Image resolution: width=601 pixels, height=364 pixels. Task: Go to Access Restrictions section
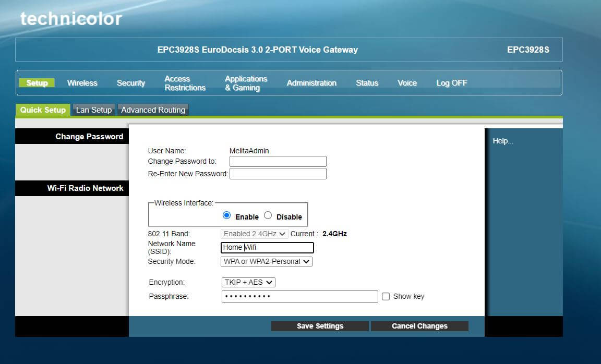[185, 83]
